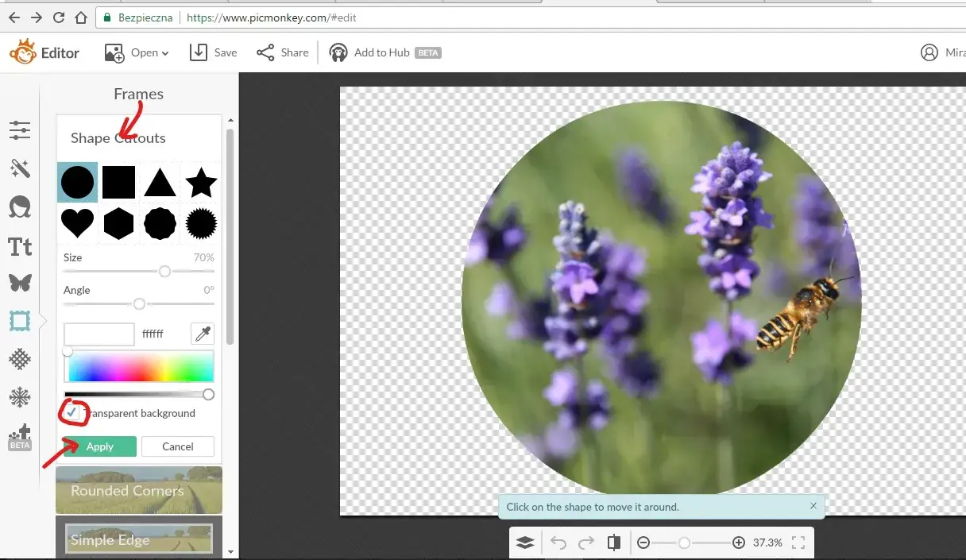The image size is (966, 560).
Task: Choose the heart shape cutout
Action: 78,224
